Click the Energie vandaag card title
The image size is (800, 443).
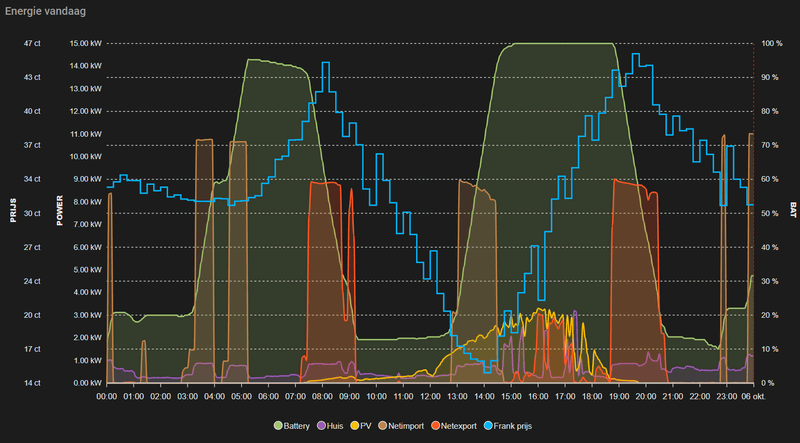tap(45, 12)
